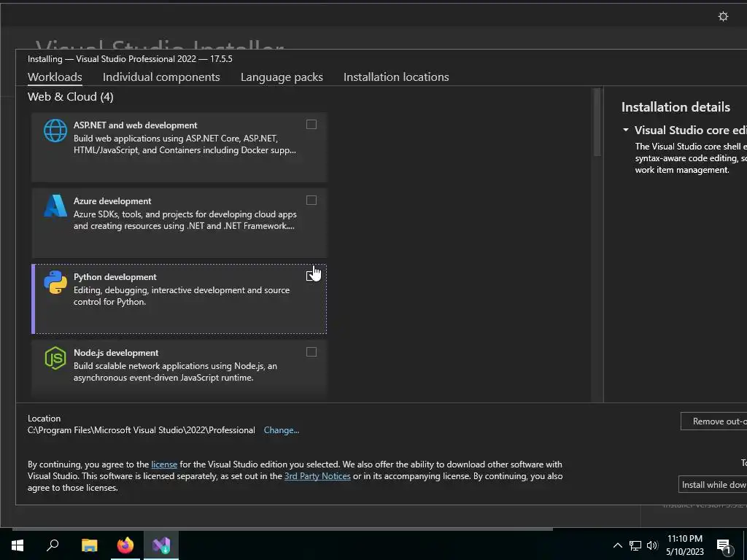This screenshot has height=560, width=747.
Task: Click the Azure development logo icon
Action: tap(55, 206)
